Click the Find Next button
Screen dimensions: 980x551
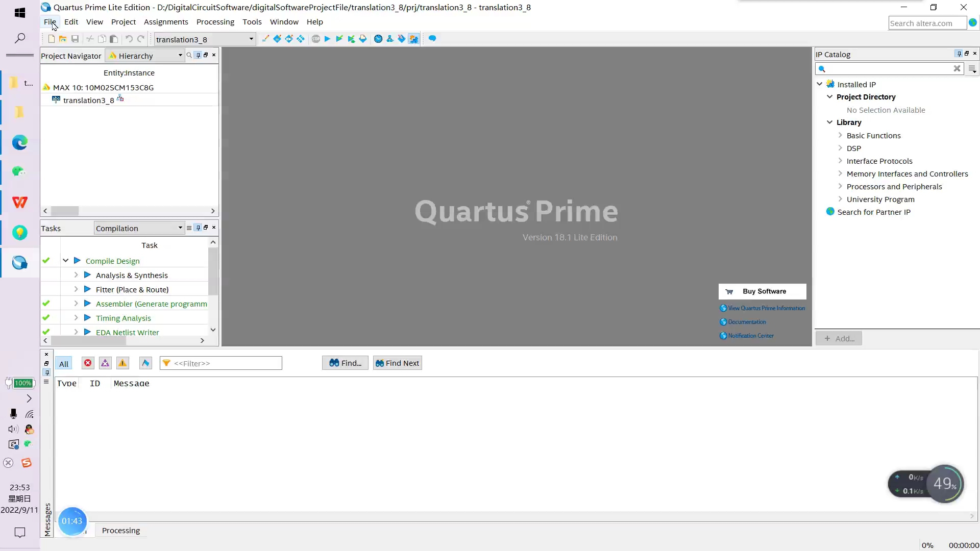click(397, 363)
